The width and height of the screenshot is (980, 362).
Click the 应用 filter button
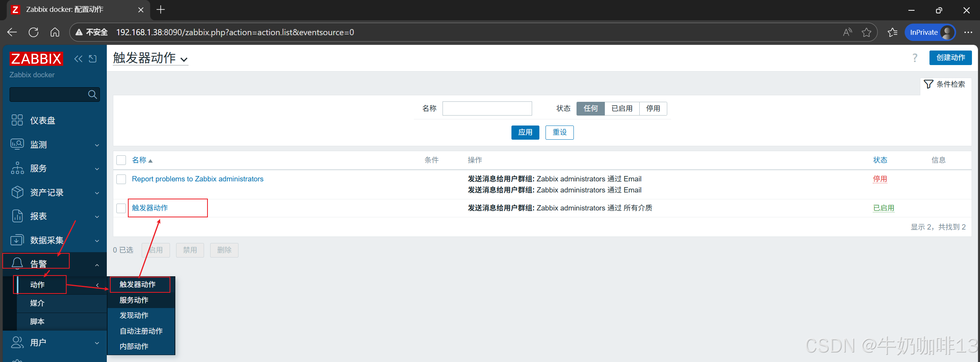[525, 132]
